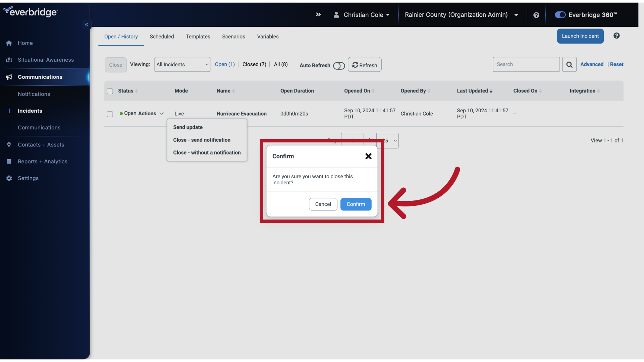This screenshot has width=644, height=362.
Task: Close the Confirm dialog with X
Action: click(x=368, y=156)
